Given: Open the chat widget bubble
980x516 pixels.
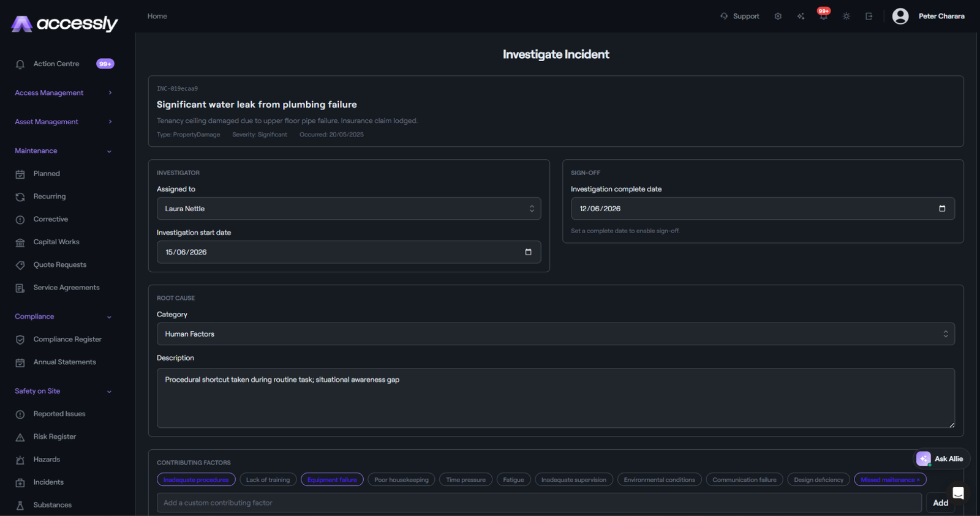Looking at the screenshot, I should (959, 493).
